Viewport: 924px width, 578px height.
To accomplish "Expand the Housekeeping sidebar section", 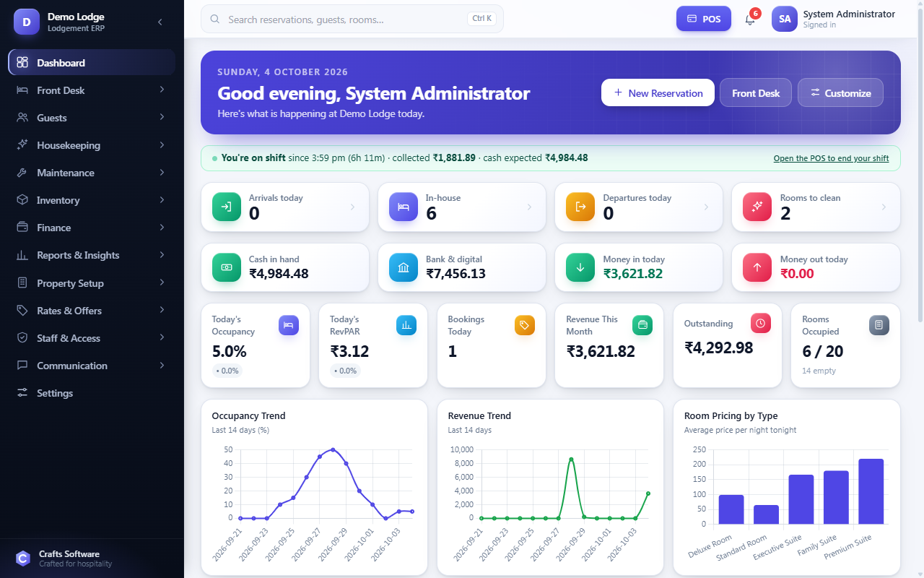I will coord(92,145).
